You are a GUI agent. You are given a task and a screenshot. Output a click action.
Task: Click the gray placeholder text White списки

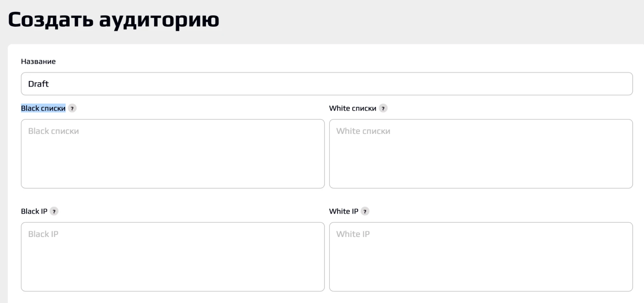pos(363,131)
